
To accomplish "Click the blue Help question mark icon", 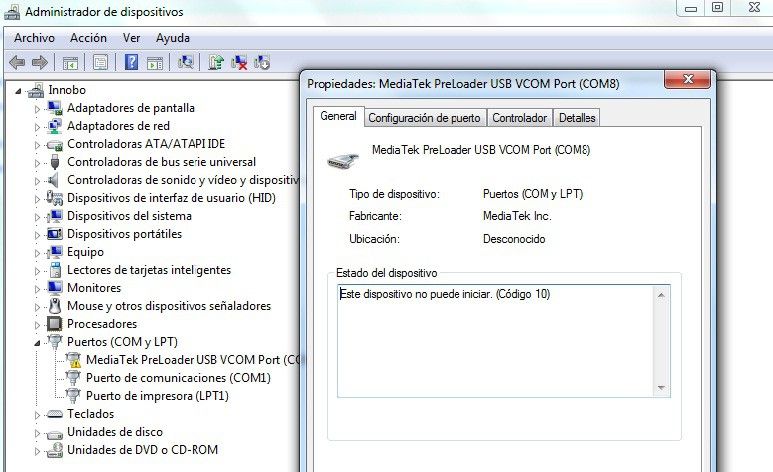I will click(131, 62).
